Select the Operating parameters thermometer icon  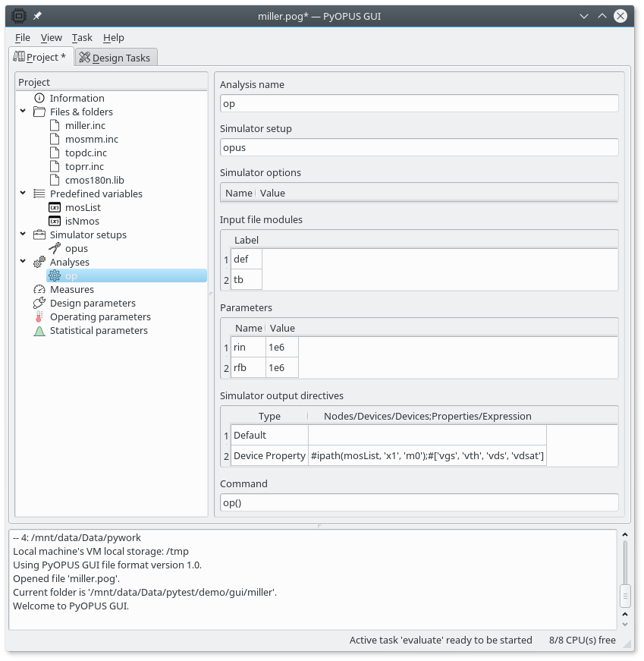39,316
